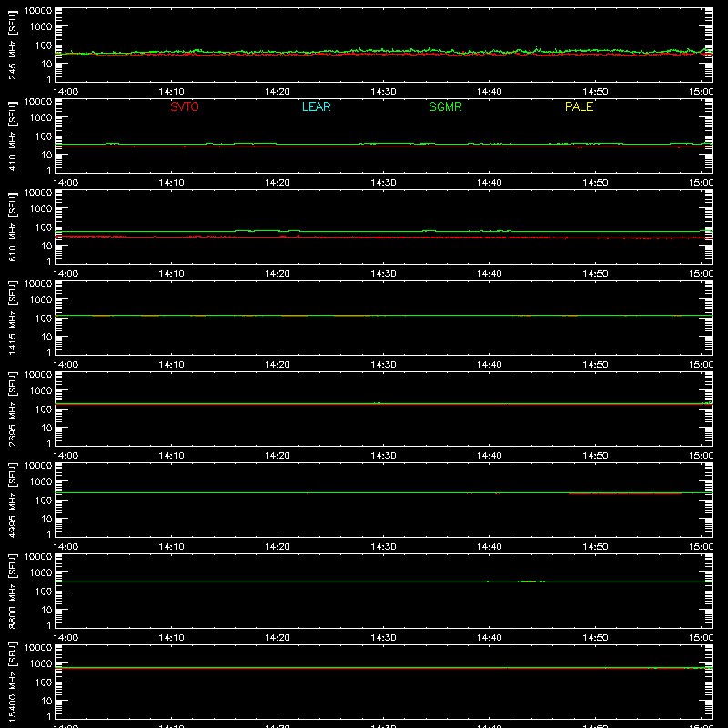Select the 2695 MHz [SFU] axis title
Screen dimensions: 728x728
pos(13,409)
